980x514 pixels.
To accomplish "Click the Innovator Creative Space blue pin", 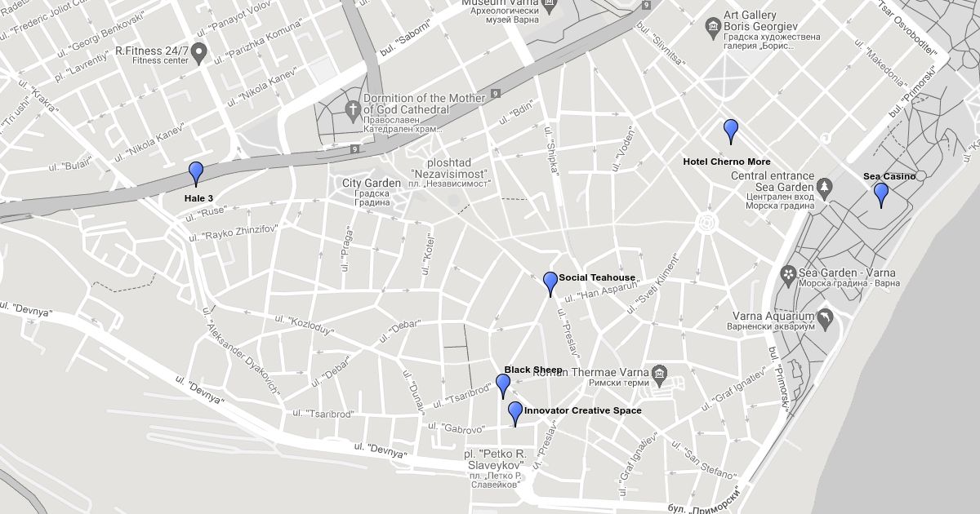I will point(514,414).
